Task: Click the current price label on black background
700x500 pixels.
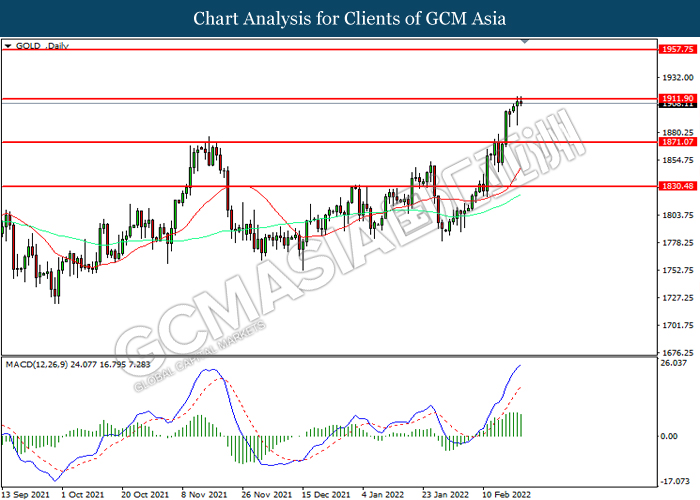Action: pyautogui.click(x=677, y=104)
